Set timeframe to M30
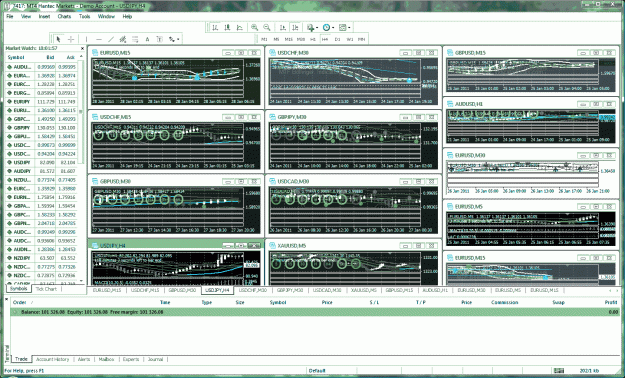Viewport: 625px width, 378px height. (x=301, y=39)
